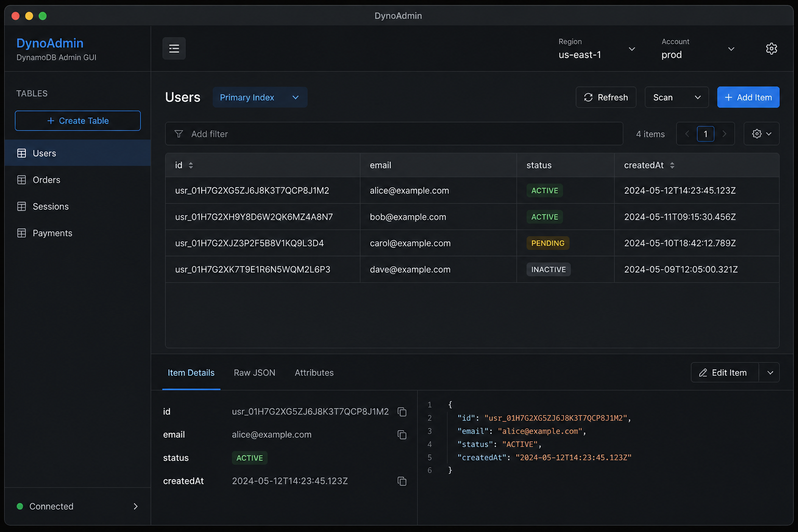
Task: Click the ACTIVE badge in Item Details
Action: point(250,458)
